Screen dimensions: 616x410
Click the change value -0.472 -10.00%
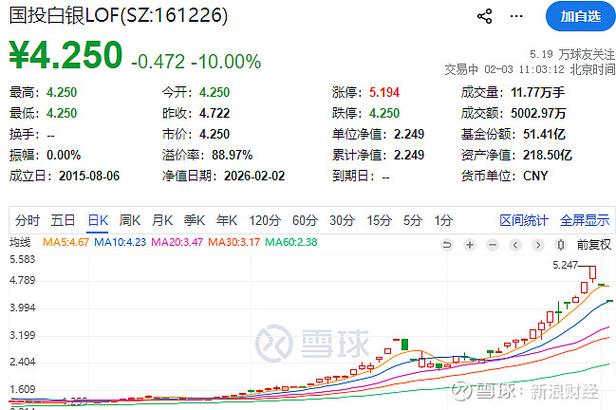pos(196,62)
